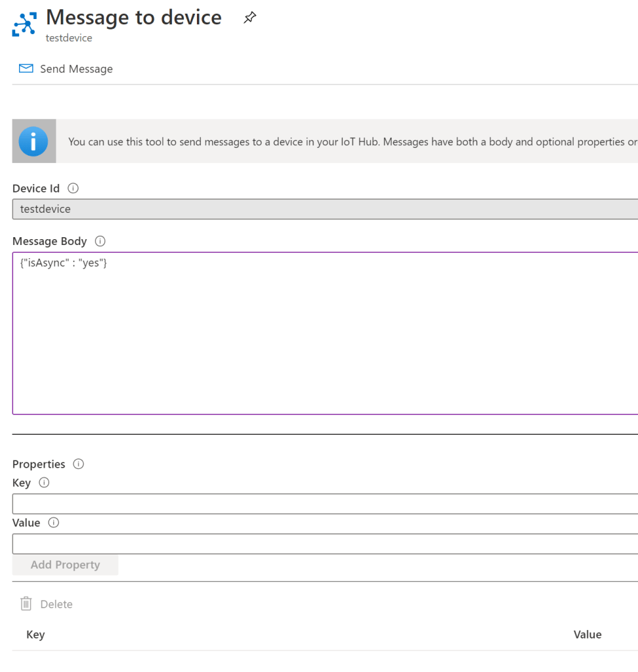This screenshot has width=638, height=672.
Task: Click the IoT Hub device icon
Action: click(25, 24)
